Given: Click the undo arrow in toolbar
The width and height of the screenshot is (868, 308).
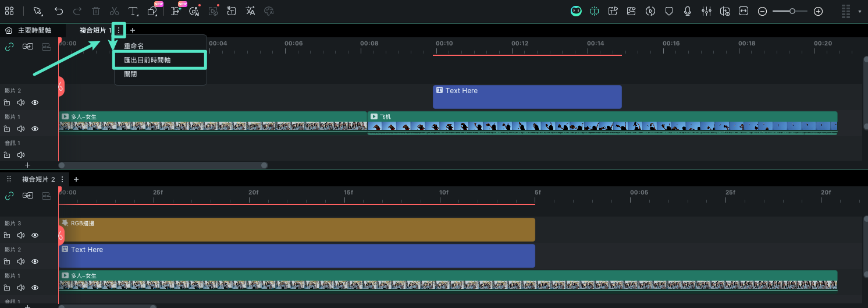Looking at the screenshot, I should [x=58, y=11].
